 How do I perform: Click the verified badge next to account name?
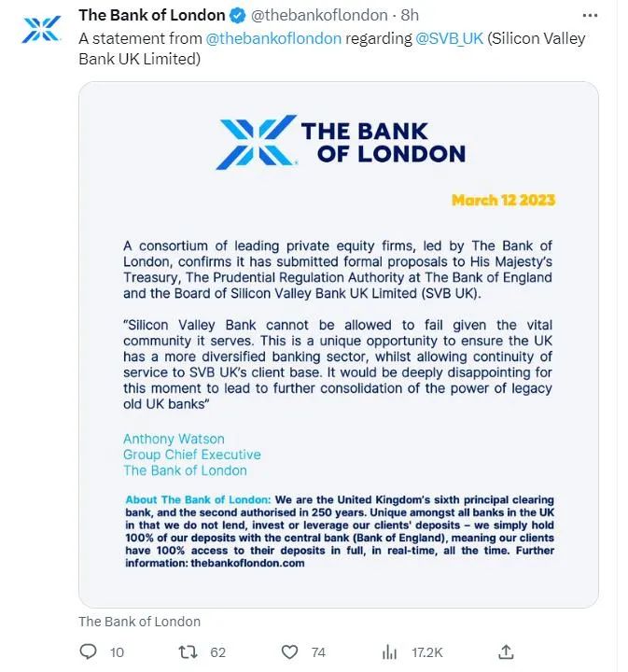click(238, 16)
